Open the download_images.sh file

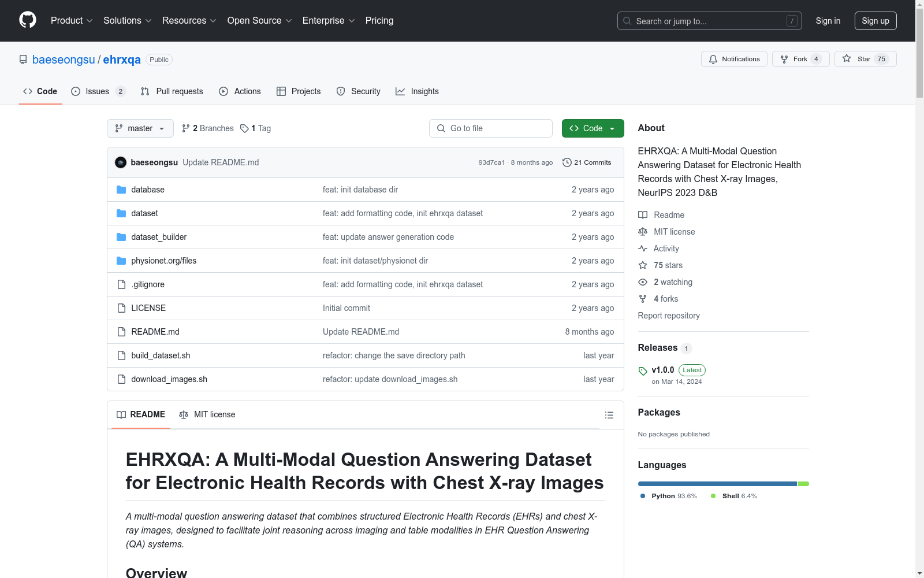point(169,379)
